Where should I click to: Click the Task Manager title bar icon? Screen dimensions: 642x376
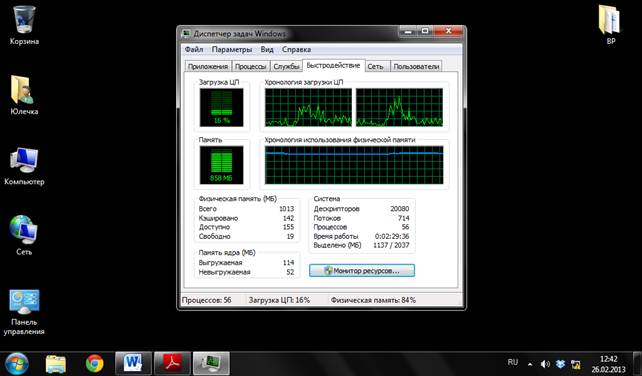pos(186,34)
